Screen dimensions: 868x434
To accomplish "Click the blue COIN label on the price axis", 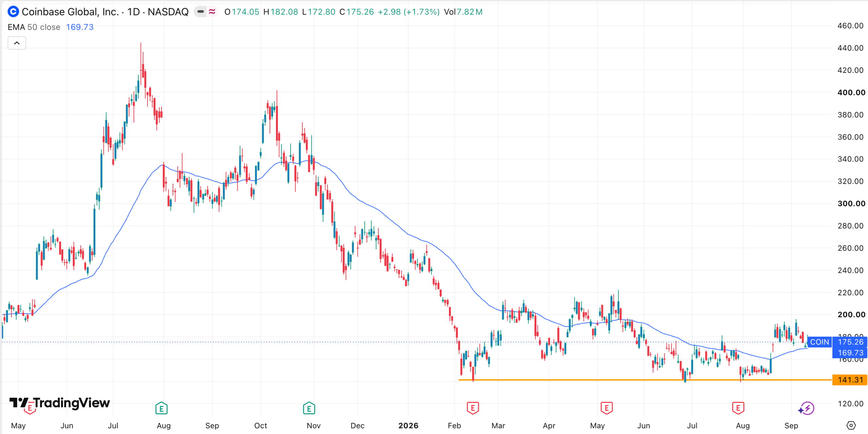I will (x=820, y=342).
